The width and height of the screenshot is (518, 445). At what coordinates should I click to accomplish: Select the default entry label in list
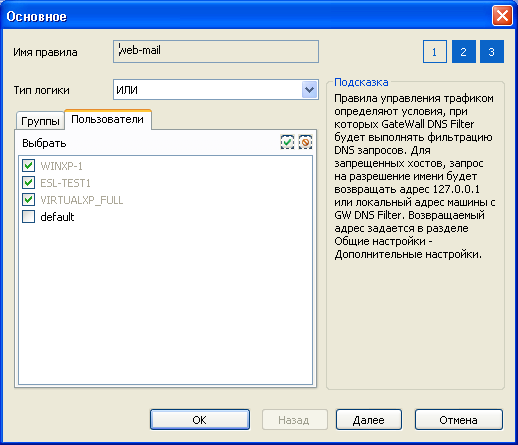pos(57,217)
